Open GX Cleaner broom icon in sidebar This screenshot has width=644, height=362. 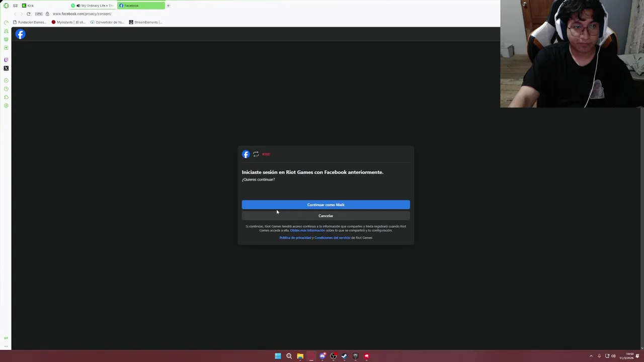click(x=6, y=31)
